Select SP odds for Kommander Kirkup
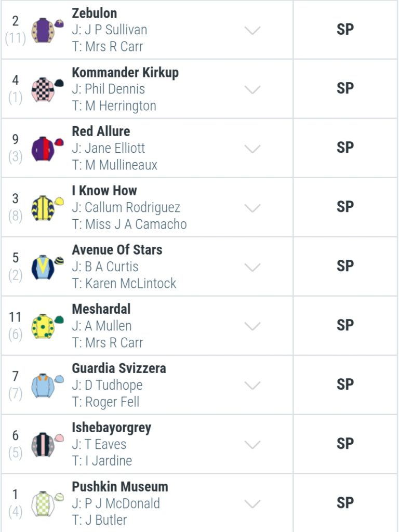Image resolution: width=399 pixels, height=532 pixels. (345, 88)
